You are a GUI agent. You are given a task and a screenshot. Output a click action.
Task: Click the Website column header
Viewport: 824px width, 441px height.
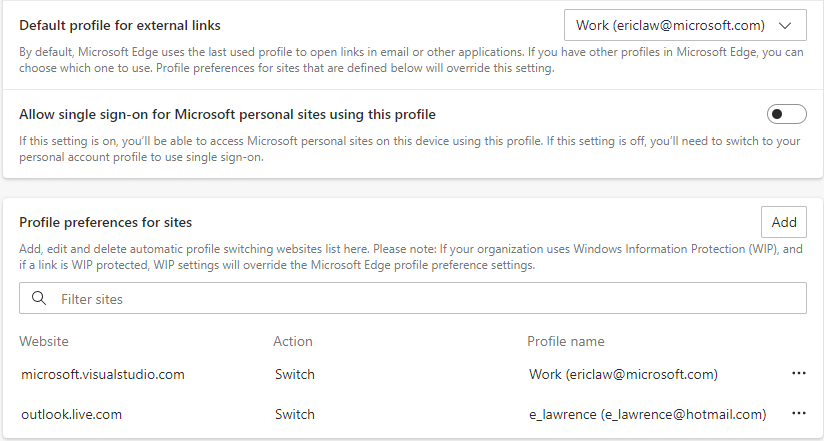tap(44, 341)
